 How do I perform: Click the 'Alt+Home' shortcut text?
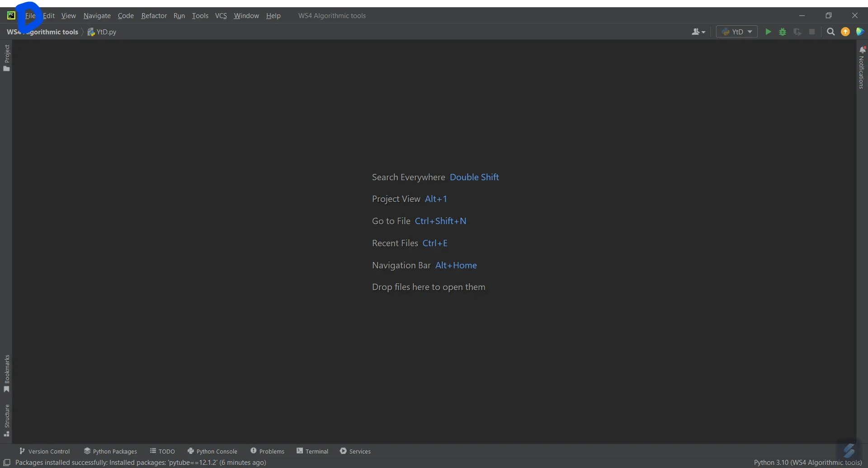456,265
